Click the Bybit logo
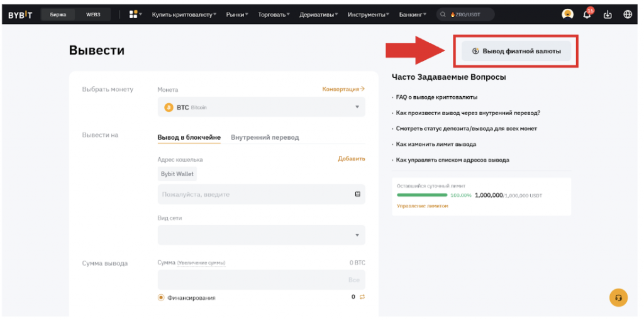 pyautogui.click(x=21, y=14)
